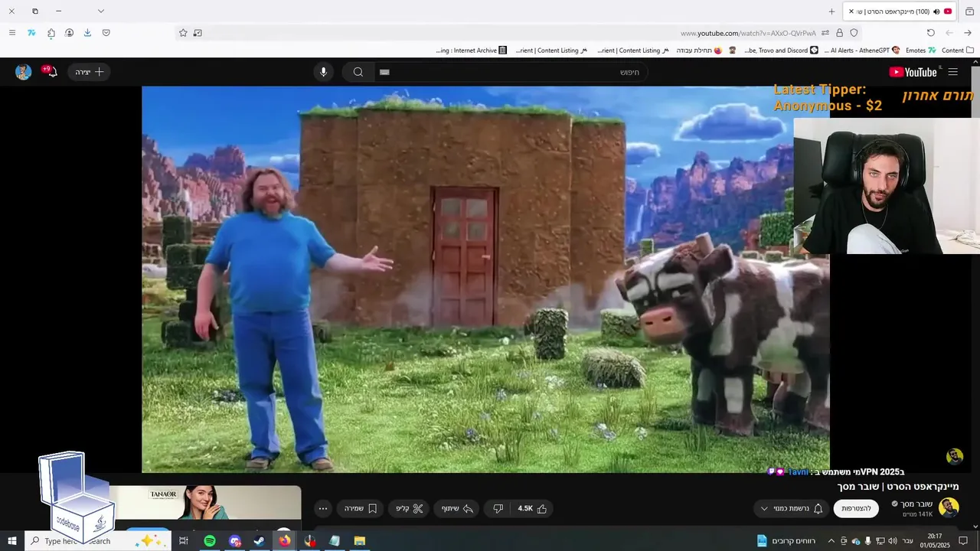The height and width of the screenshot is (551, 980).
Task: Open File Explorer from the taskbar
Action: (359, 541)
